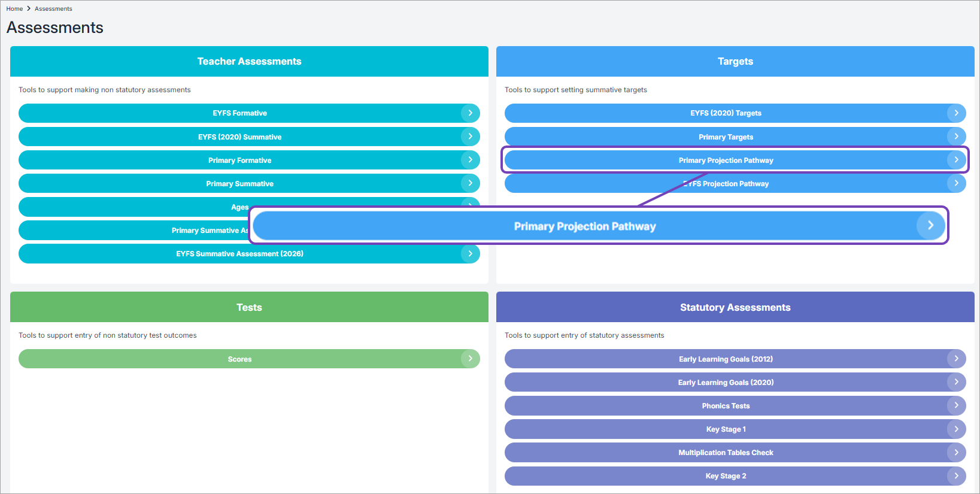Viewport: 980px width, 494px height.
Task: Open Key Stage 1 statutory assessment
Action: (x=726, y=429)
